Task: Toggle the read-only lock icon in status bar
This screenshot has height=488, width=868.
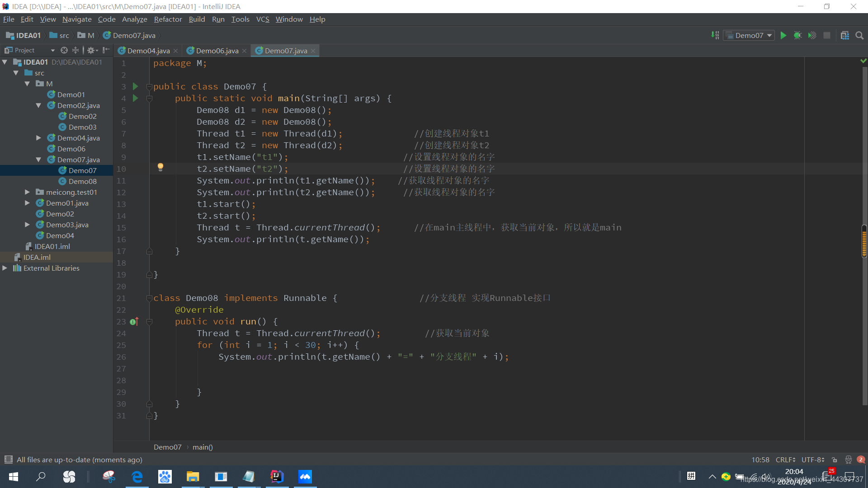Action: click(835, 460)
